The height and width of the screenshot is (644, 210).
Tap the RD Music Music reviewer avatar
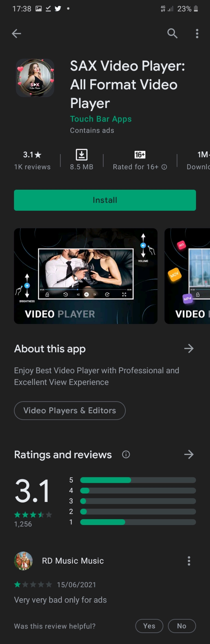click(x=23, y=561)
